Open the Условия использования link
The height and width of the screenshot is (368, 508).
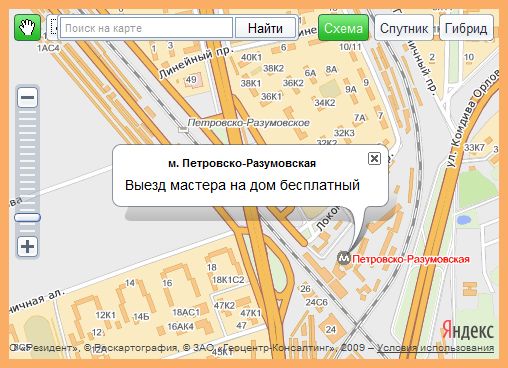pos(435,348)
